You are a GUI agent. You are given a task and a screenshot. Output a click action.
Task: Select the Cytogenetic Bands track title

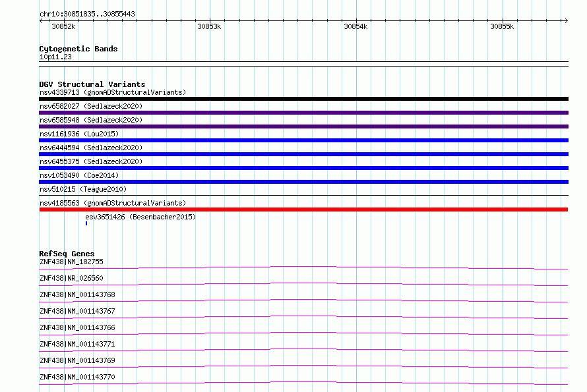click(x=78, y=49)
